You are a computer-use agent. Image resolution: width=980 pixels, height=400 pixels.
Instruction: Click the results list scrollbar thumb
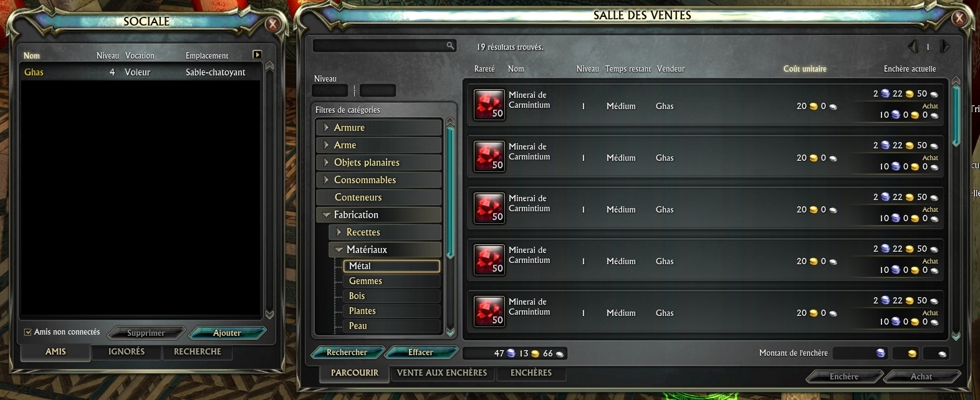click(956, 117)
